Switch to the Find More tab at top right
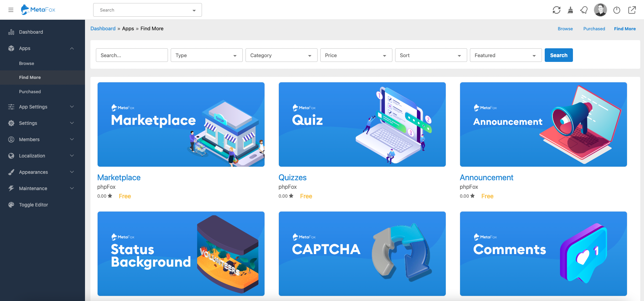 pyautogui.click(x=625, y=29)
